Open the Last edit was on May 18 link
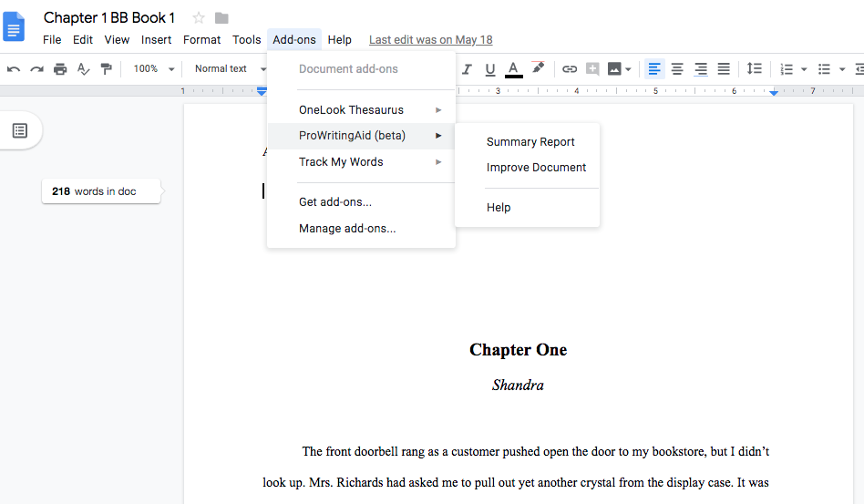The width and height of the screenshot is (864, 504). (430, 40)
